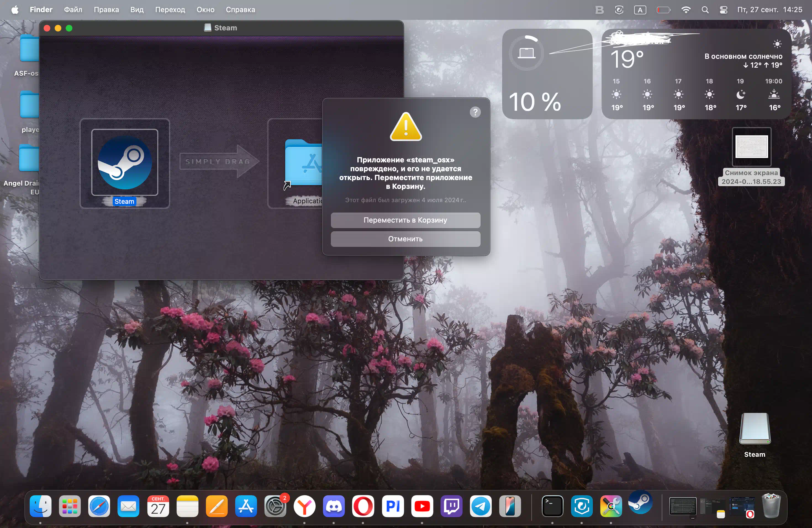
Task: Open the phone-shaped app icon in the dock
Action: pyautogui.click(x=510, y=506)
